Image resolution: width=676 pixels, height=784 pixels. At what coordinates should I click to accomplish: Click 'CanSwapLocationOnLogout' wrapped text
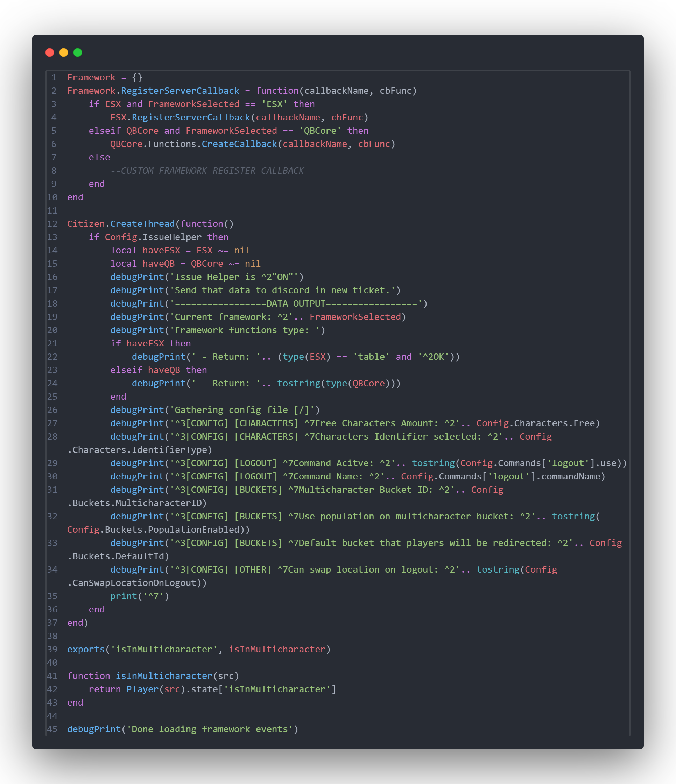[134, 583]
